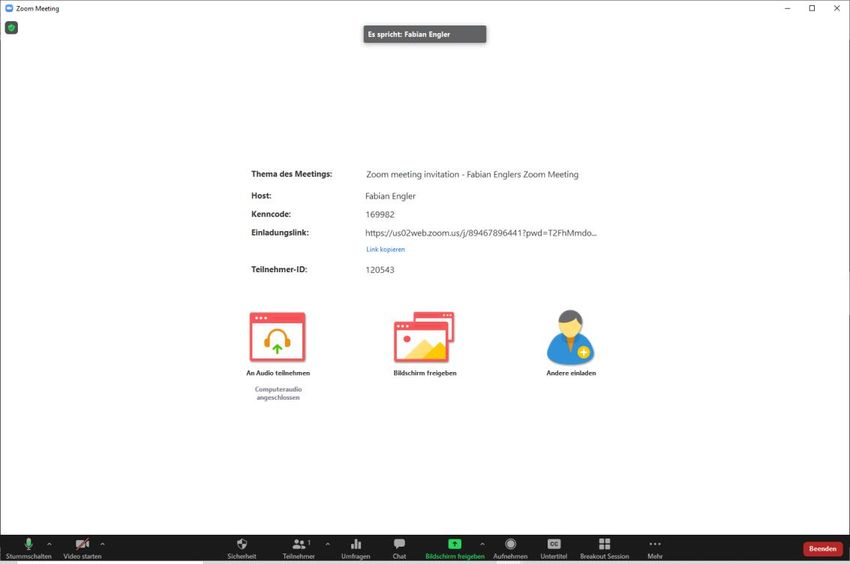850x564 pixels.
Task: Click host name Fabian Engler
Action: pyautogui.click(x=390, y=196)
